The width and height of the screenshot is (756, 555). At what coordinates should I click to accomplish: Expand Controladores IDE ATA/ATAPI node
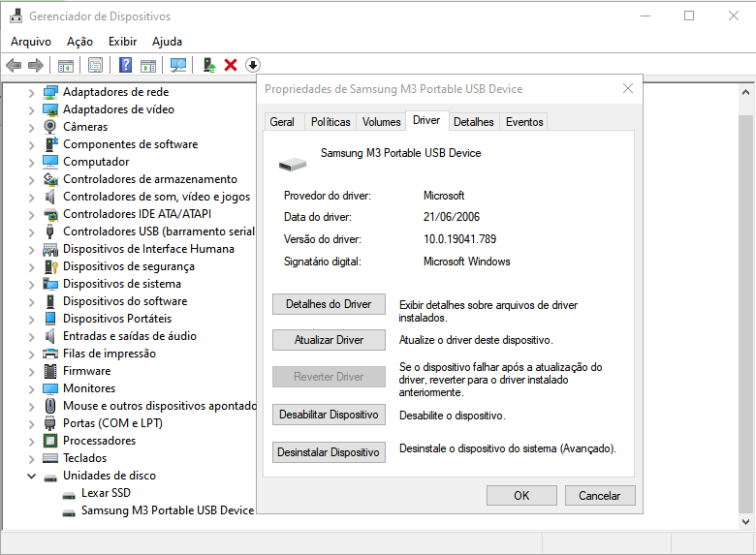coord(31,214)
